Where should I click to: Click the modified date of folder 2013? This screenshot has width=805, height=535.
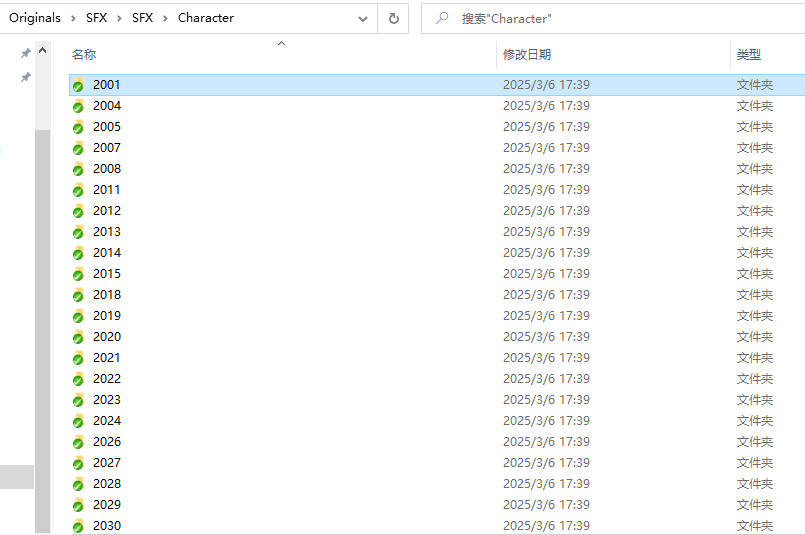(546, 232)
